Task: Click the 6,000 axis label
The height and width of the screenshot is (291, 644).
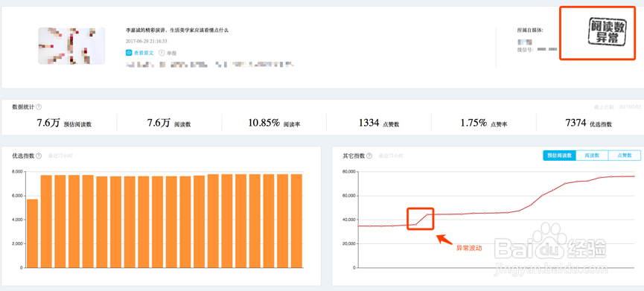Action: [17, 196]
